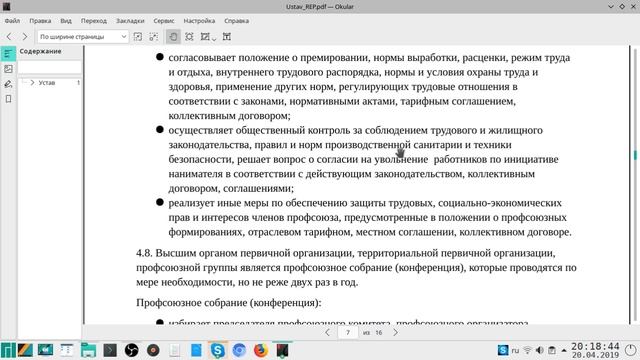Screen dimensions: 640x360
Task: Click the zoom tool icon next to fit page
Action: tap(154, 37)
